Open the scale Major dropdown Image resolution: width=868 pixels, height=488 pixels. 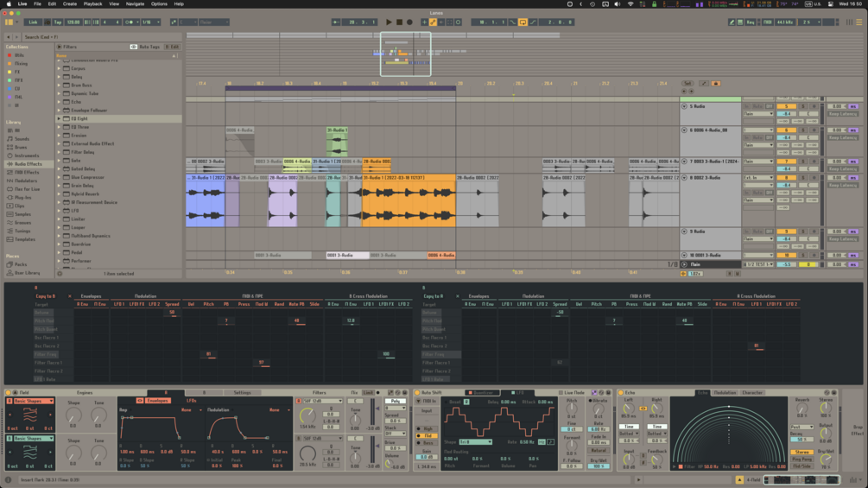213,22
